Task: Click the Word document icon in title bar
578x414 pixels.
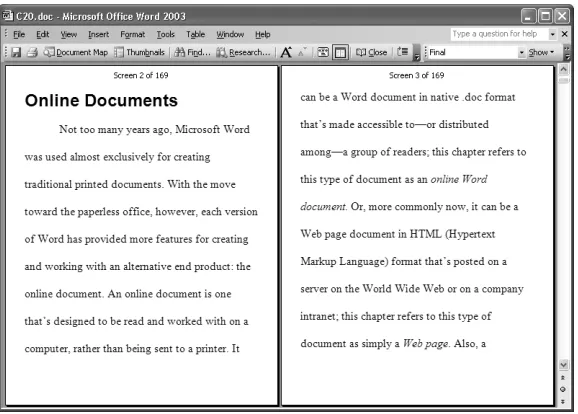Action: (x=8, y=16)
